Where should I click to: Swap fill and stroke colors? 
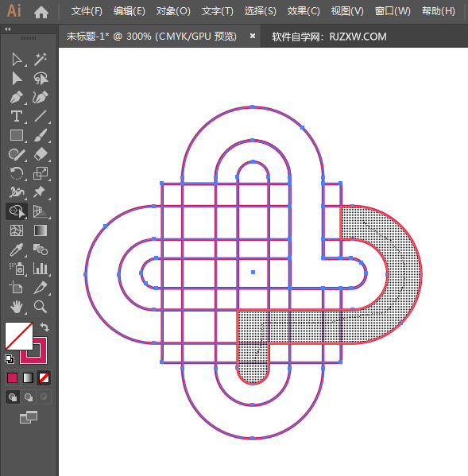(44, 327)
